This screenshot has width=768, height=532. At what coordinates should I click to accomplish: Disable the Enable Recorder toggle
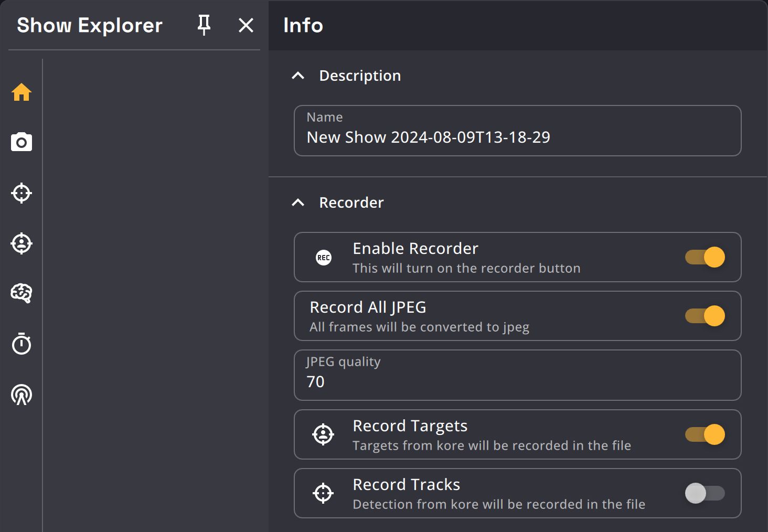point(705,257)
